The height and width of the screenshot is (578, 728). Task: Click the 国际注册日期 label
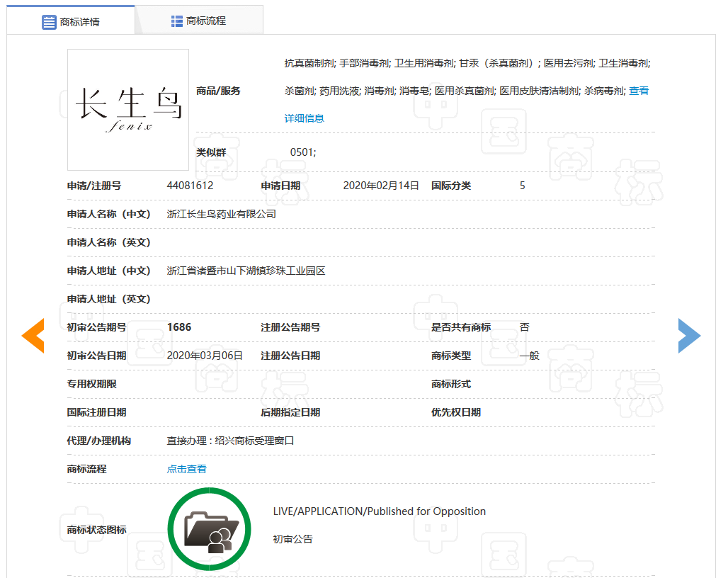pyautogui.click(x=96, y=412)
